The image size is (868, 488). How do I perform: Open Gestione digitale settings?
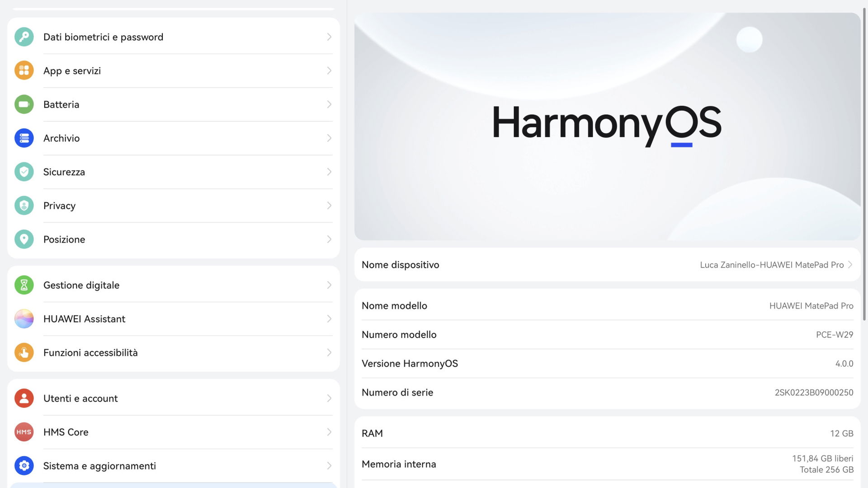[174, 285]
